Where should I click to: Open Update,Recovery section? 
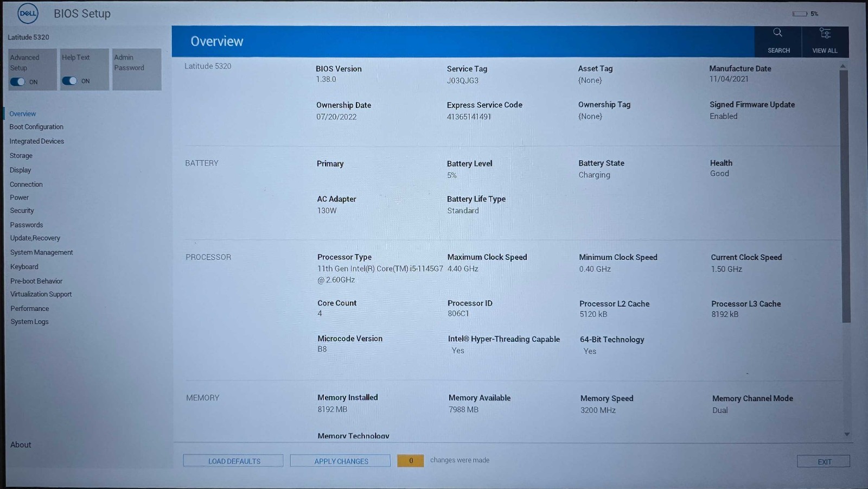pyautogui.click(x=35, y=238)
